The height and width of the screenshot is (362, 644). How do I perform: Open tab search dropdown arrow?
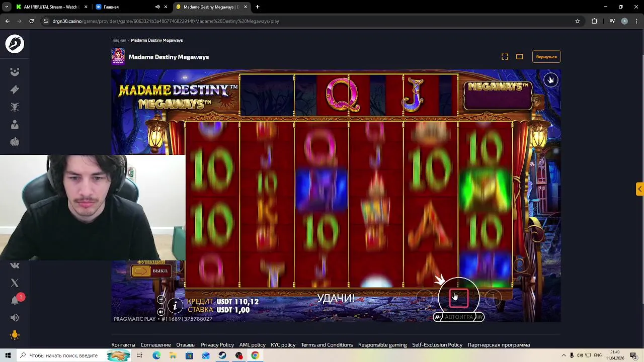point(7,7)
